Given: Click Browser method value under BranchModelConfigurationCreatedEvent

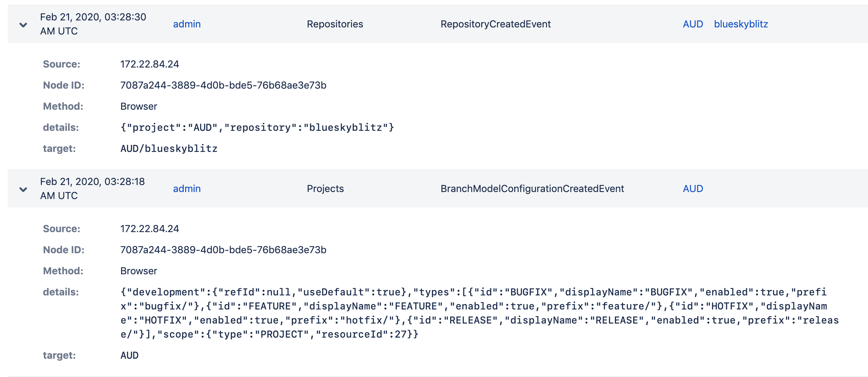Looking at the screenshot, I should pyautogui.click(x=139, y=271).
